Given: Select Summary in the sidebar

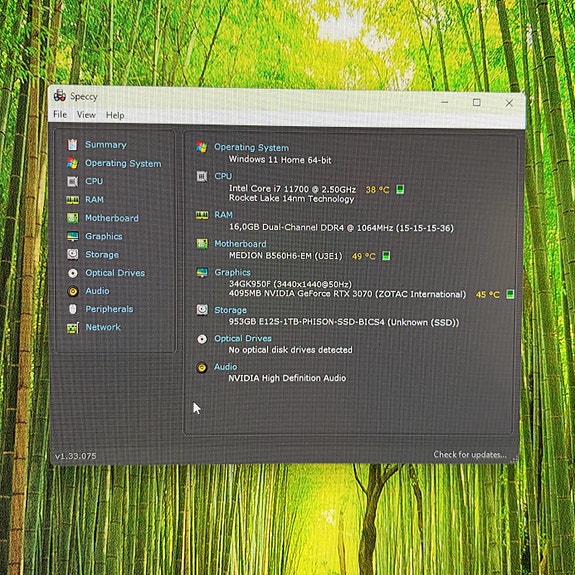Looking at the screenshot, I should coord(106,144).
